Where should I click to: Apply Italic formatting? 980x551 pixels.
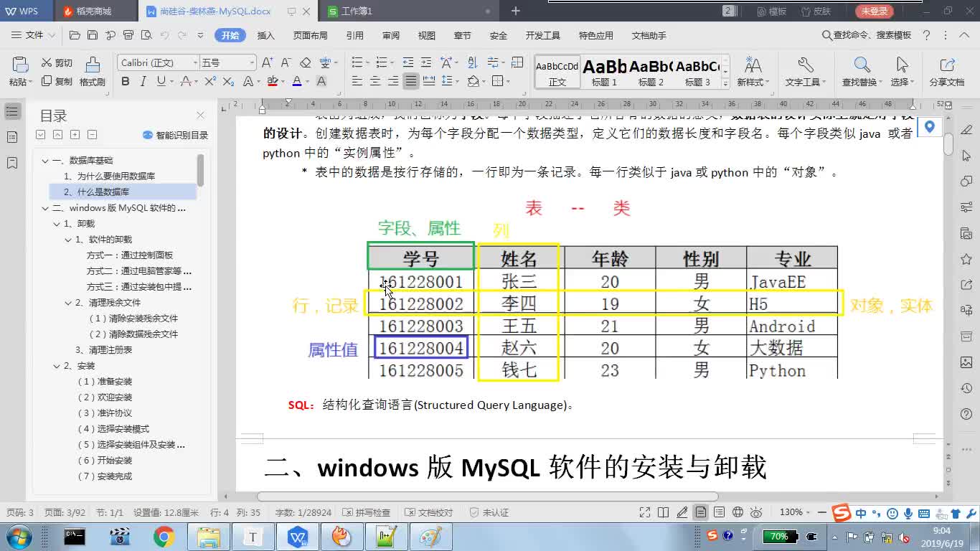143,81
